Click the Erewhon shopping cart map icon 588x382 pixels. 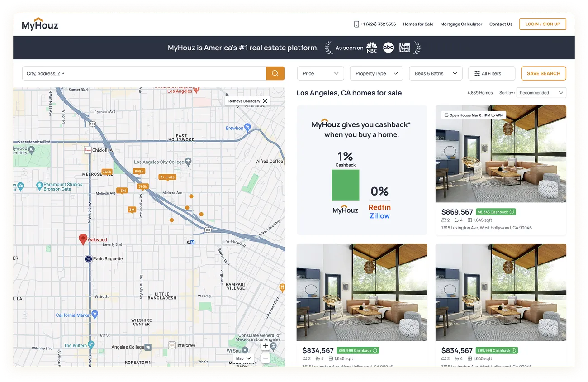click(247, 127)
